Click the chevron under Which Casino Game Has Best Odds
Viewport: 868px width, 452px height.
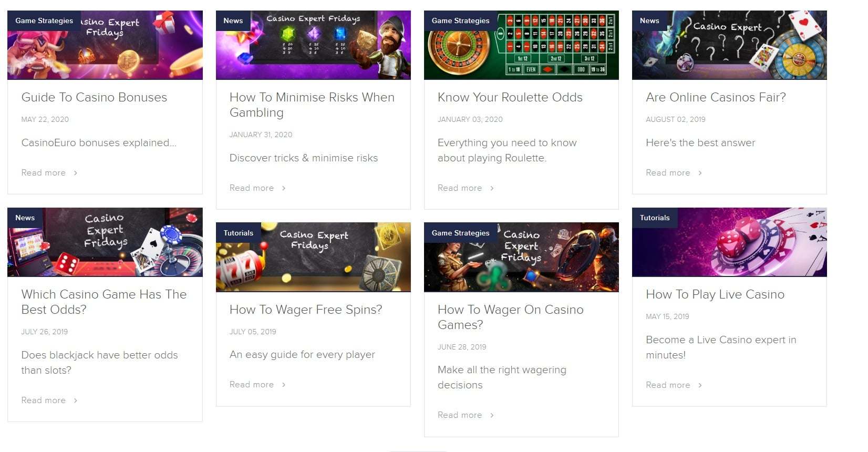point(76,400)
